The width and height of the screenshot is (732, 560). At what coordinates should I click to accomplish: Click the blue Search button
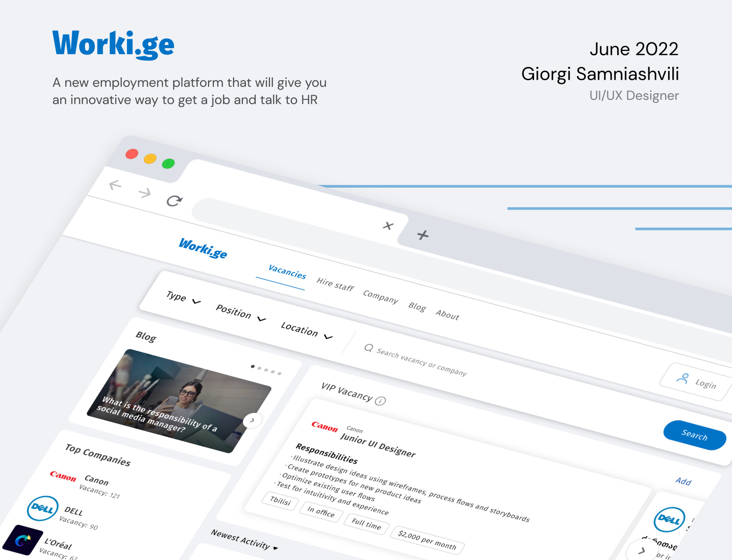(695, 435)
